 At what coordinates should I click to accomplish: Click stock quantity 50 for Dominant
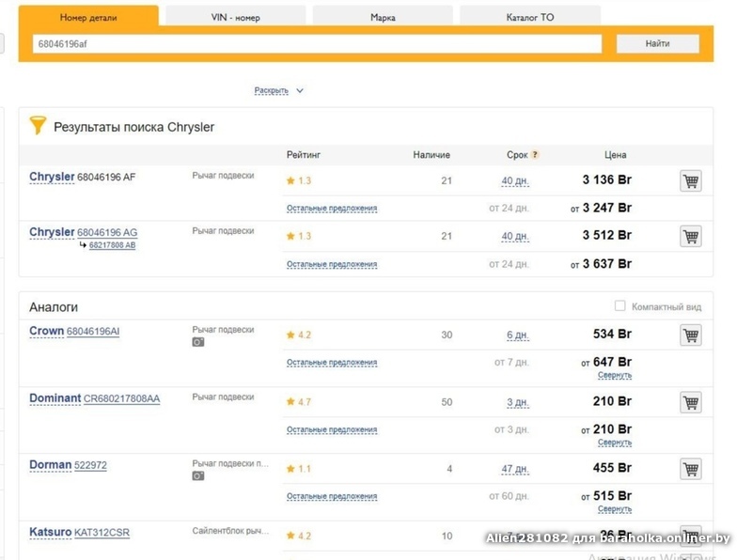pos(446,402)
